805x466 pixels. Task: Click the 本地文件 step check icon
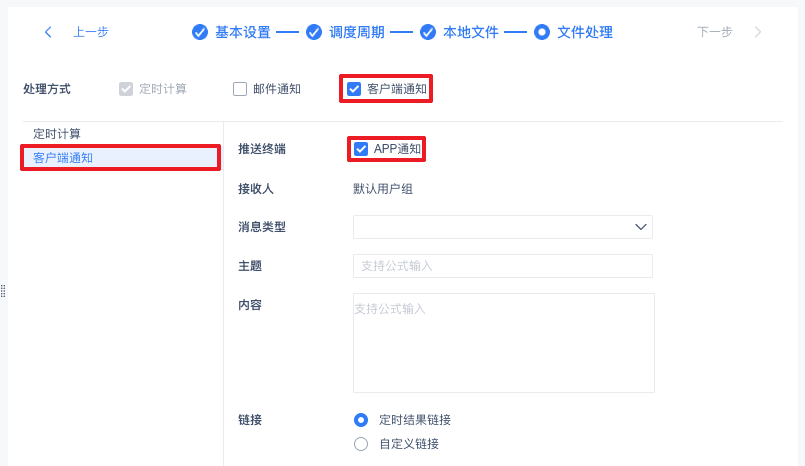coord(428,32)
